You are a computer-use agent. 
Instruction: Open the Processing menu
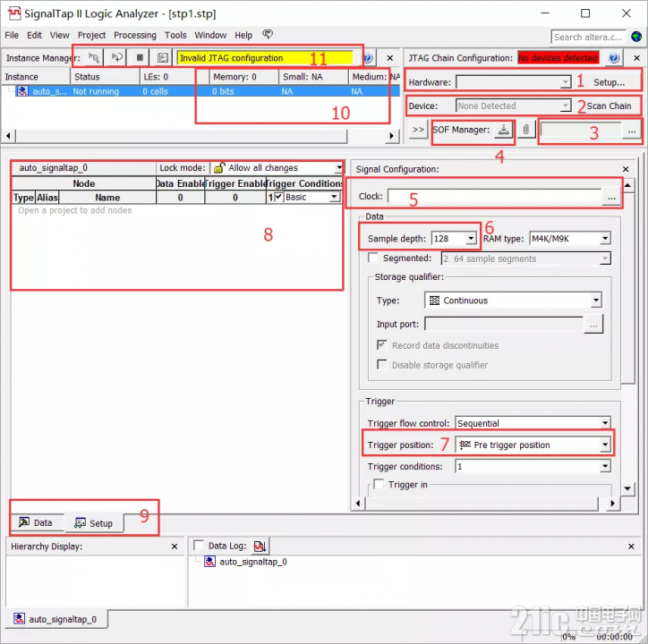tap(135, 35)
